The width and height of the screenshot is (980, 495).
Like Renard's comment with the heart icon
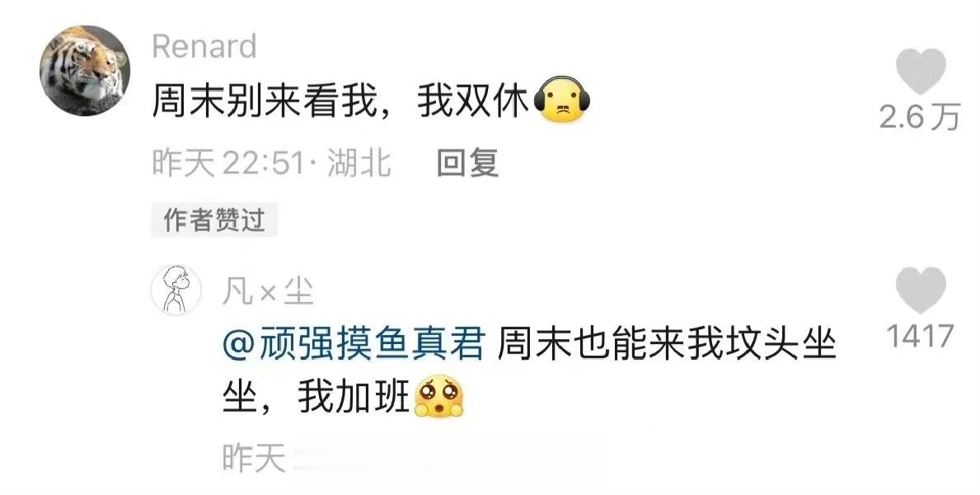(x=921, y=71)
